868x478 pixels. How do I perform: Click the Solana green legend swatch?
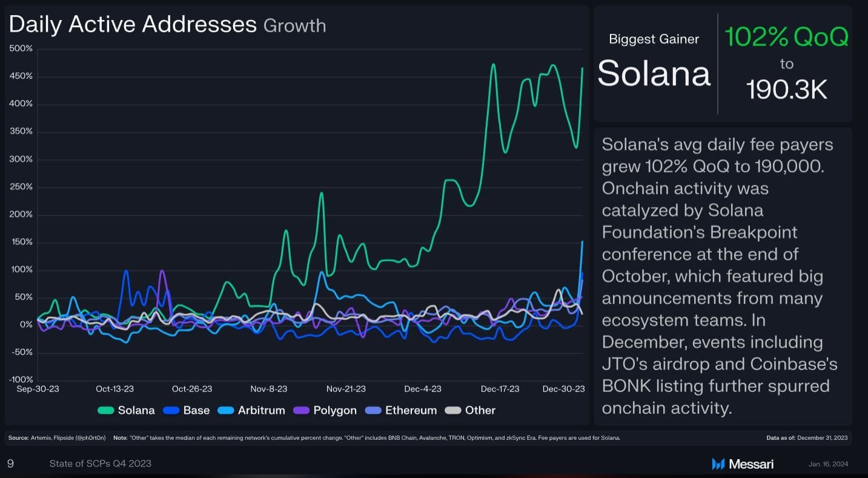(106, 411)
